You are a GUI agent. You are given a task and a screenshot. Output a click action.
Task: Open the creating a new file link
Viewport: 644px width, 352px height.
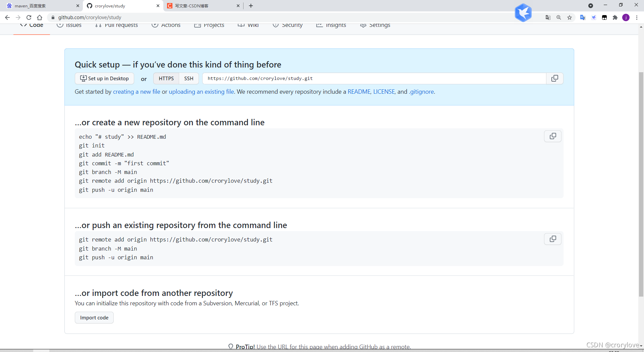137,92
